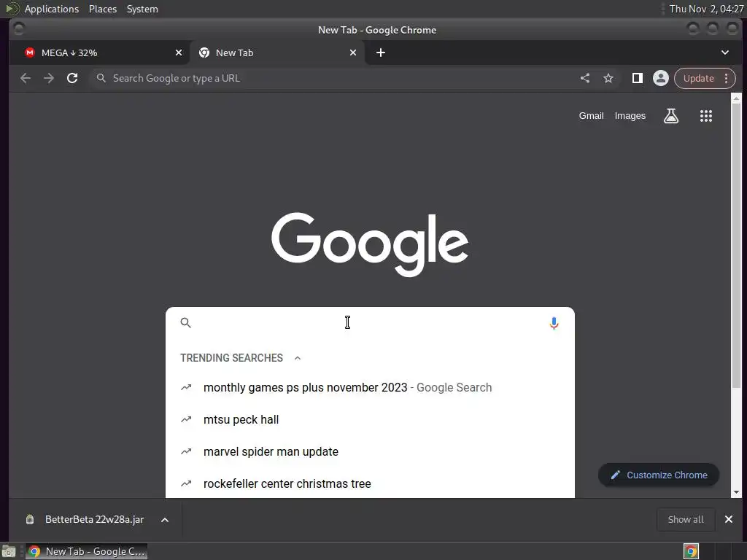Share this page via share icon

(585, 78)
